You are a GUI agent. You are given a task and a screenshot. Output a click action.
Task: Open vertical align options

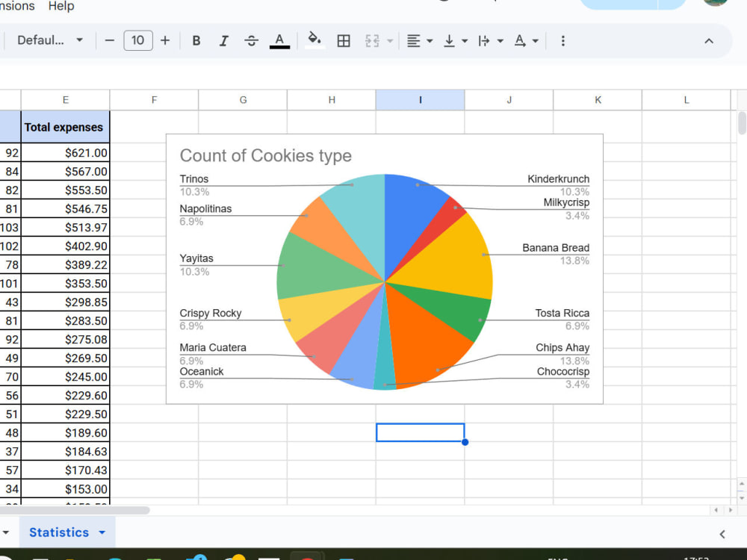tap(455, 41)
